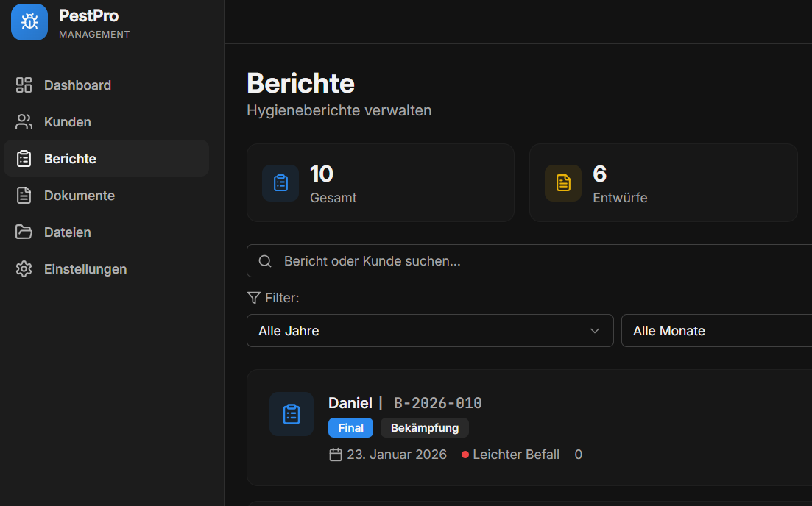
Task: Click the Dokumente file icon in sidebar
Action: [x=24, y=196]
